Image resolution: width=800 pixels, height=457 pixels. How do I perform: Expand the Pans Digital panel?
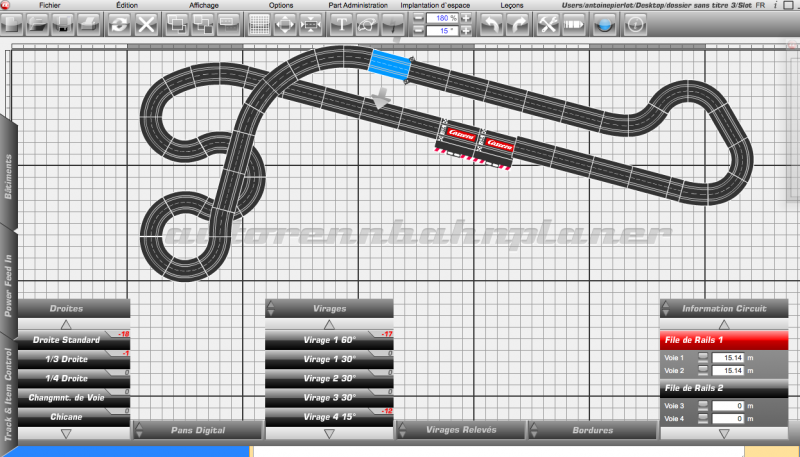[x=197, y=430]
